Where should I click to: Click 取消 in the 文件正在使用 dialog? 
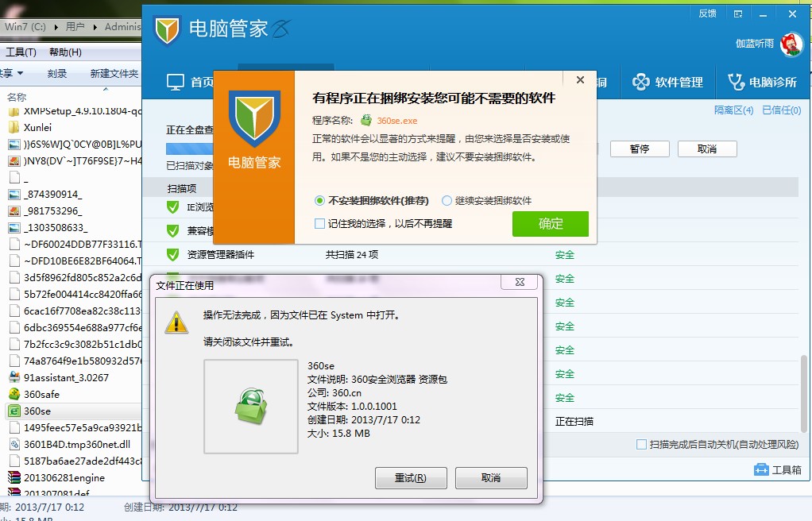[491, 478]
